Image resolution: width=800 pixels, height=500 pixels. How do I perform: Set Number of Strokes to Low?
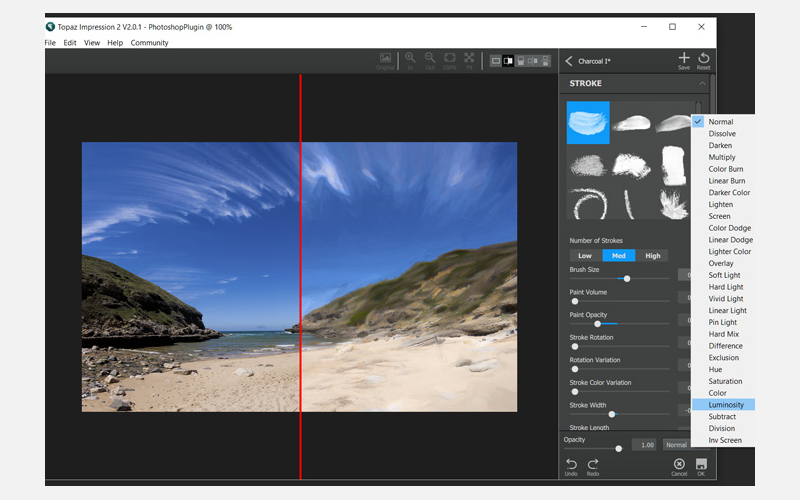[585, 256]
